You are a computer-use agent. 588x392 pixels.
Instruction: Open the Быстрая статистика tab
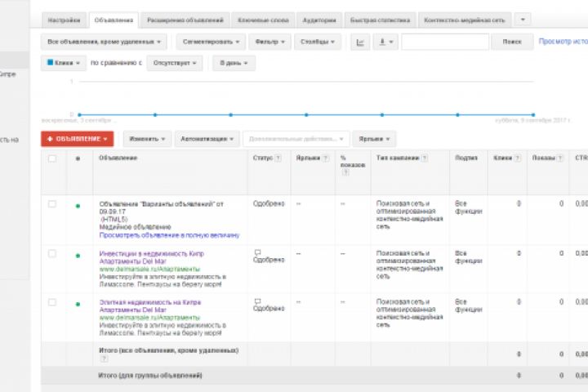coord(380,20)
